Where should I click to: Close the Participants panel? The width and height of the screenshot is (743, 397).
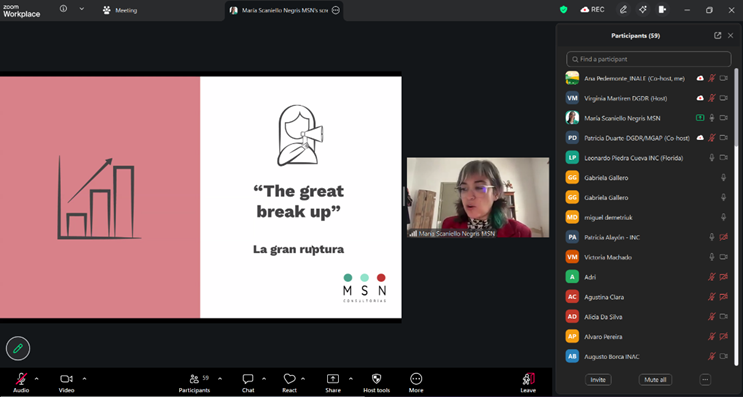pos(730,36)
